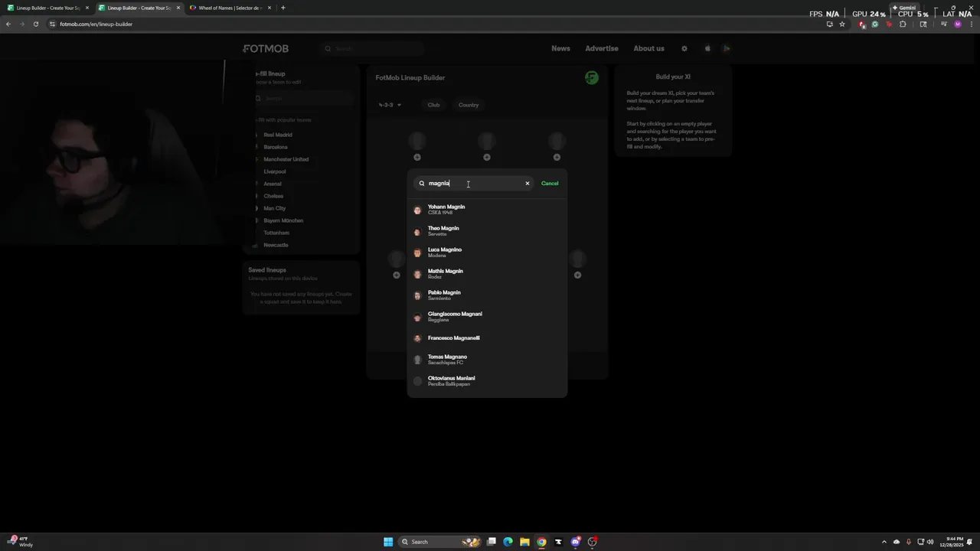The image size is (980, 551).
Task: Select the Club filter tab
Action: coord(434,105)
